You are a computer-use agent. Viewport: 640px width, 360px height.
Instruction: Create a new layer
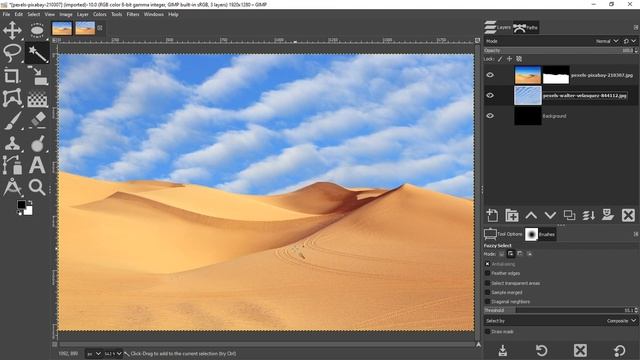pyautogui.click(x=492, y=215)
